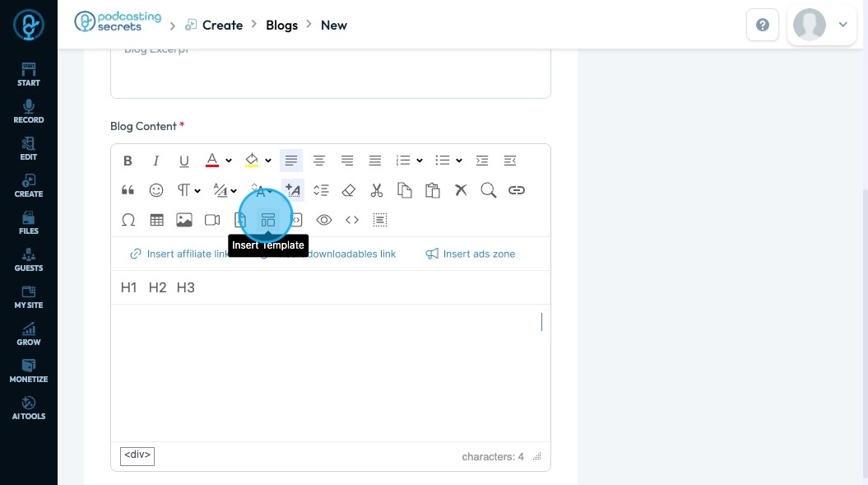Open ordered list style dropdown arrow
Viewport: 868px width, 485px height.
420,161
